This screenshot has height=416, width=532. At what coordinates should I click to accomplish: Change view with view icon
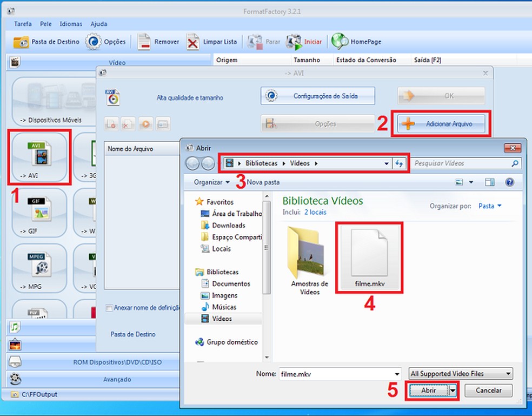(459, 182)
